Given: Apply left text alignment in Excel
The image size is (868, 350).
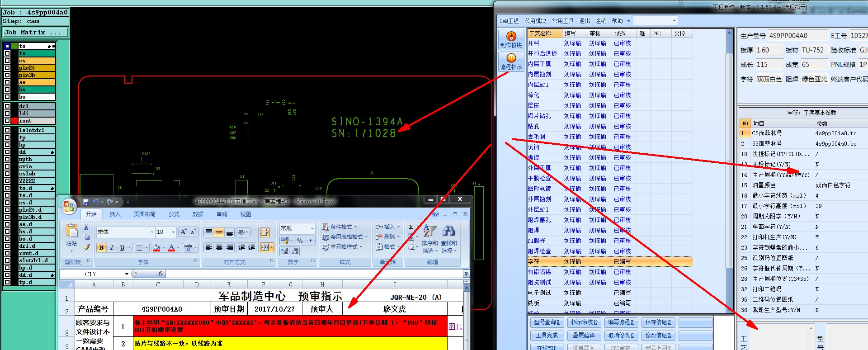Looking at the screenshot, I should point(208,247).
